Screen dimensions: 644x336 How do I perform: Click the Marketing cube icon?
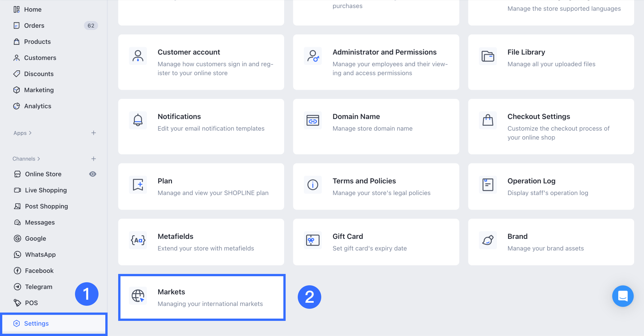click(x=16, y=90)
